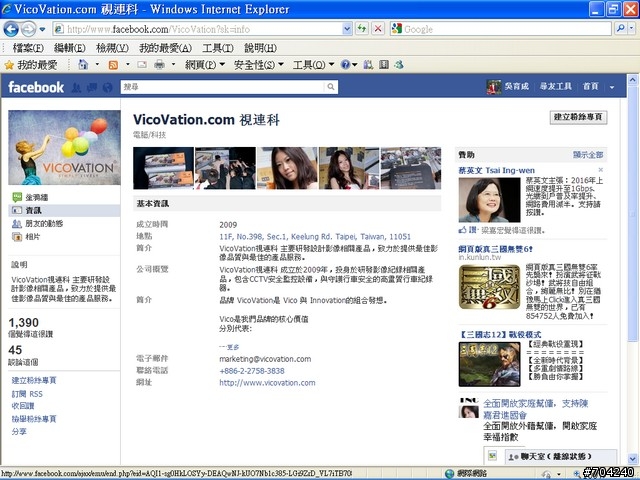Click the facebook logo
This screenshot has height=480, width=640.
tap(36, 87)
